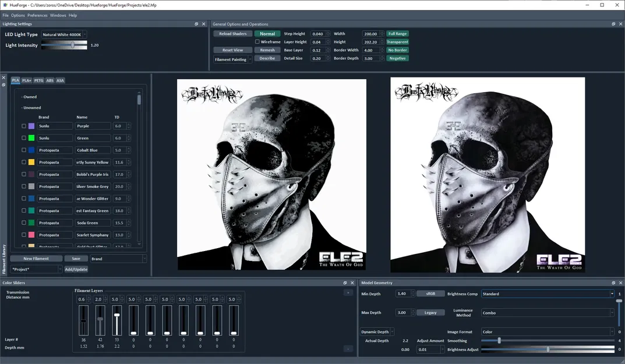The image size is (625, 364).
Task: Undock the General Options and Operations panel
Action: pos(613,24)
